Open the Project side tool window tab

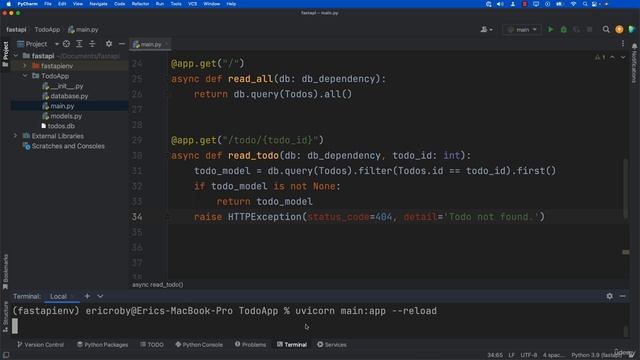5,54
